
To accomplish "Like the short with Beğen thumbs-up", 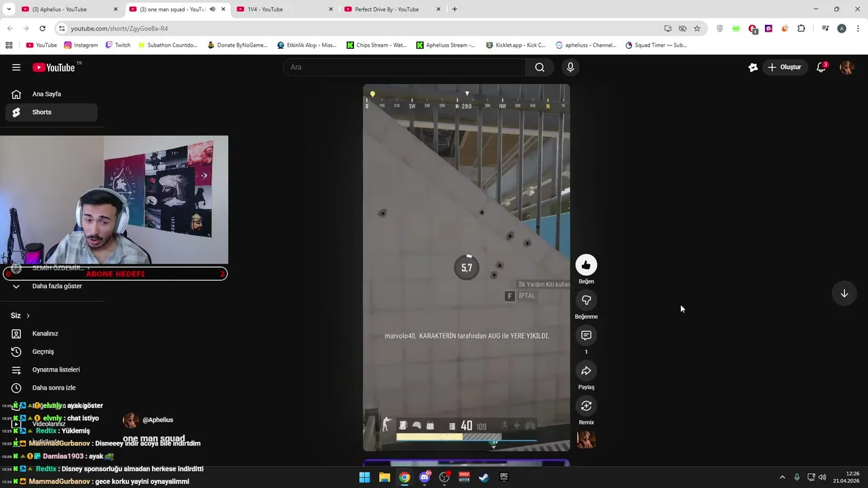I will click(x=586, y=265).
